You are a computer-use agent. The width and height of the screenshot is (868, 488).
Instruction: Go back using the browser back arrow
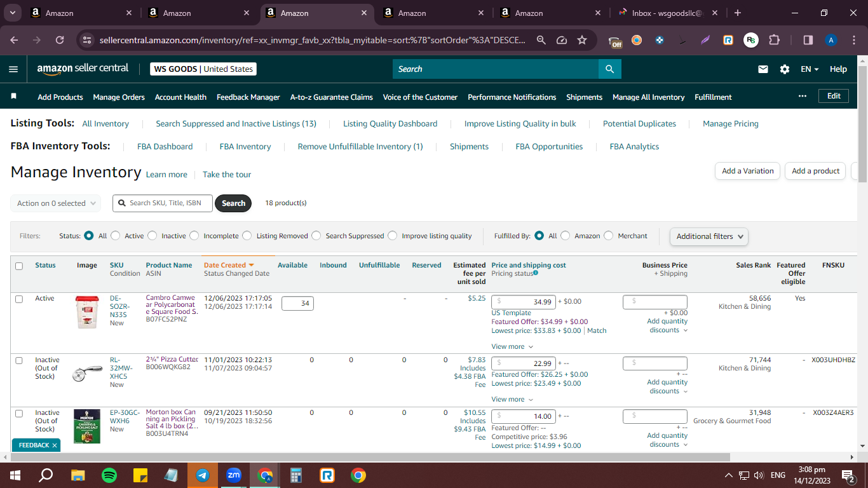14,40
